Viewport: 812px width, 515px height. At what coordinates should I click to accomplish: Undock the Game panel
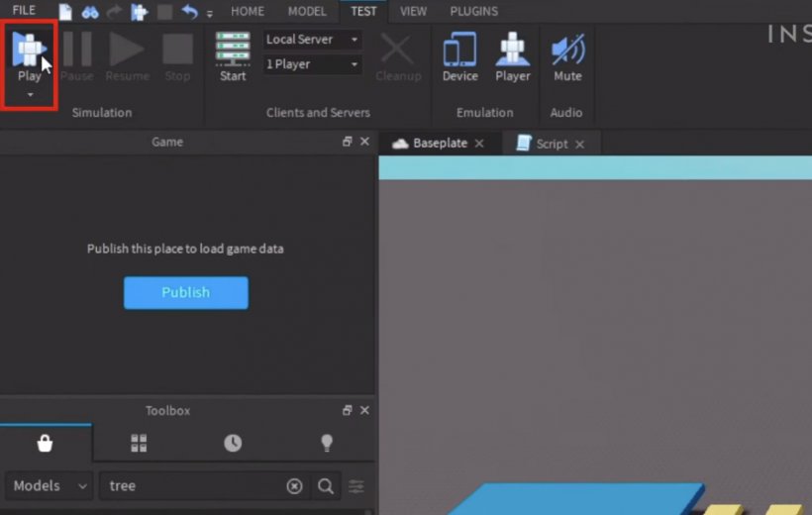[x=347, y=142]
